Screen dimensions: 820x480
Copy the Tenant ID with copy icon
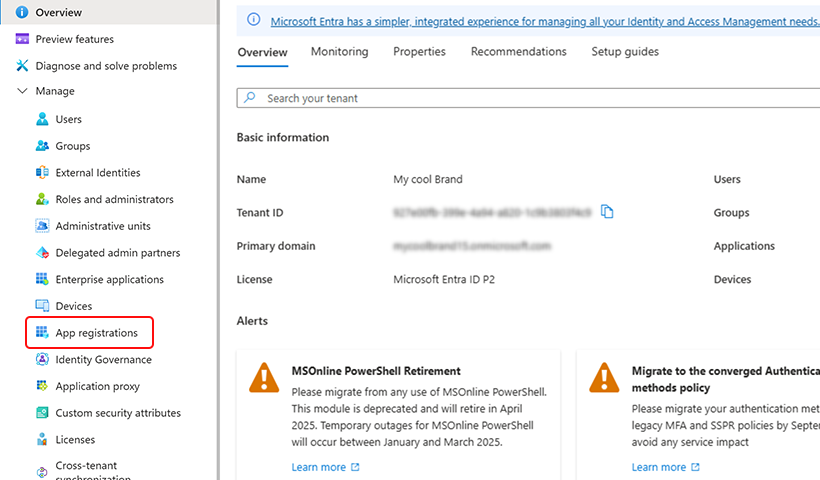(607, 211)
